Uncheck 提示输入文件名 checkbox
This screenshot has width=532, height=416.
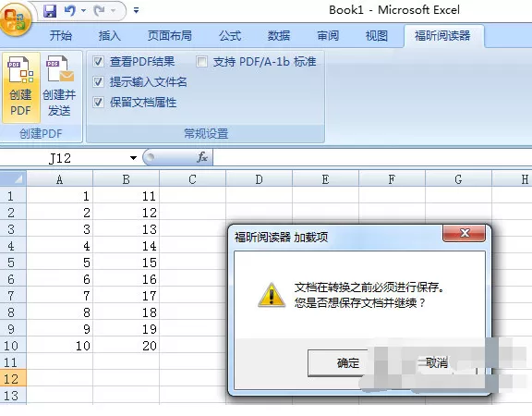click(x=99, y=82)
